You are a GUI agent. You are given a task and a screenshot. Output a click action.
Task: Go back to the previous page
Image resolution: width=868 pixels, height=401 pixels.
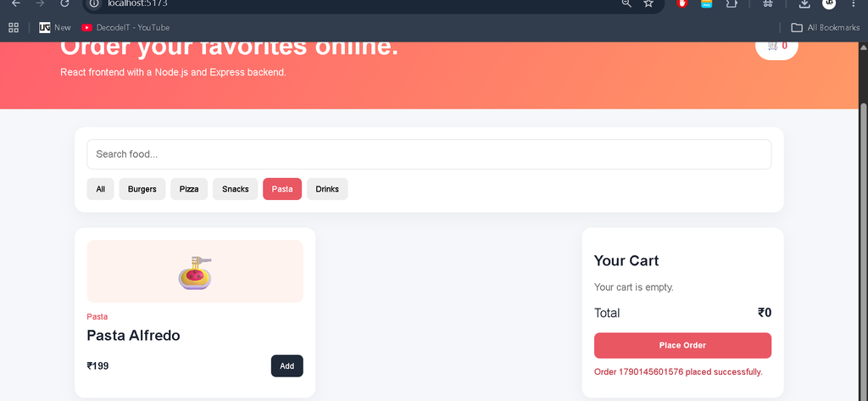pos(16,4)
